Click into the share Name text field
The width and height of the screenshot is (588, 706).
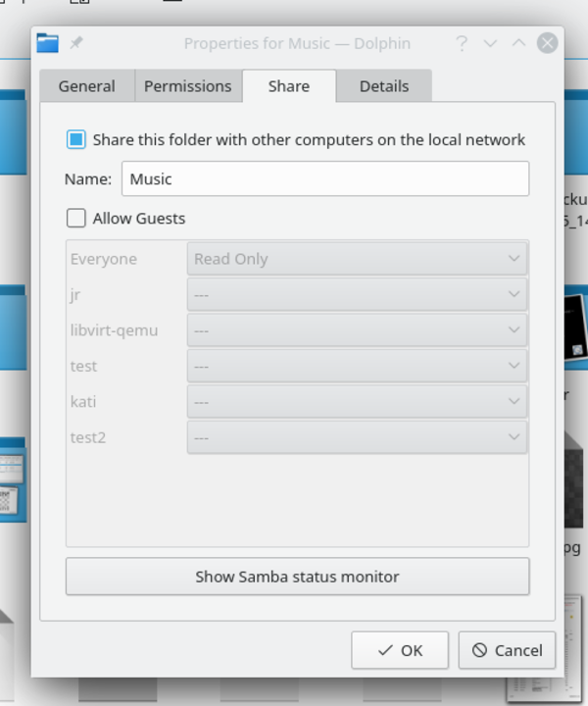click(x=324, y=178)
